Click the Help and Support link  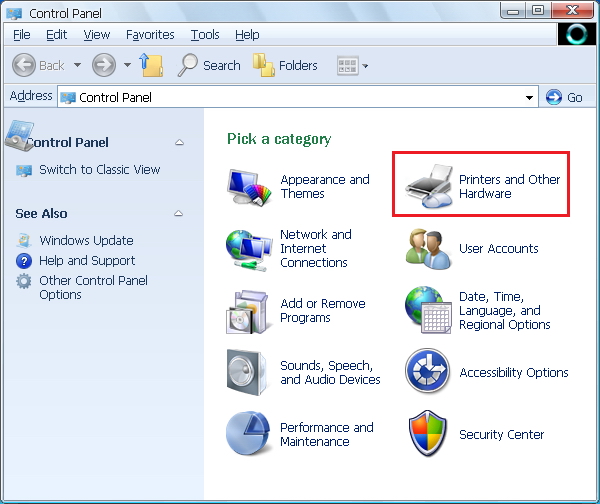[87, 261]
